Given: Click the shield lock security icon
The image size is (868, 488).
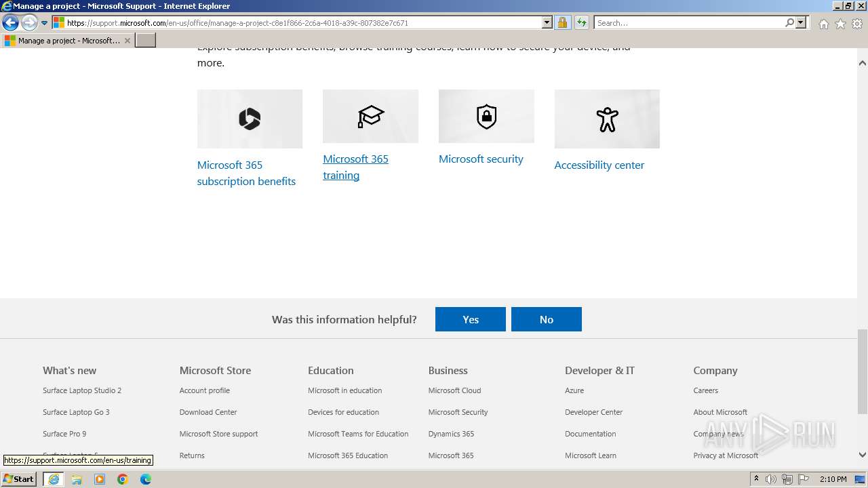Looking at the screenshot, I should pyautogui.click(x=486, y=116).
